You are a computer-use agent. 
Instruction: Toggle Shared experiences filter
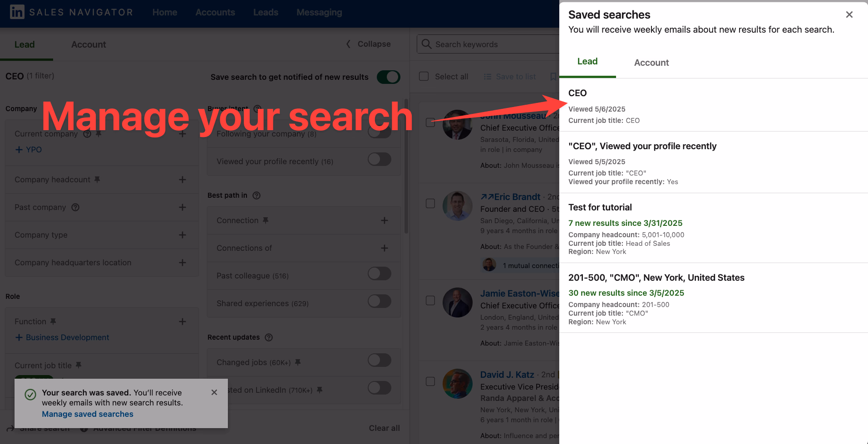point(380,301)
